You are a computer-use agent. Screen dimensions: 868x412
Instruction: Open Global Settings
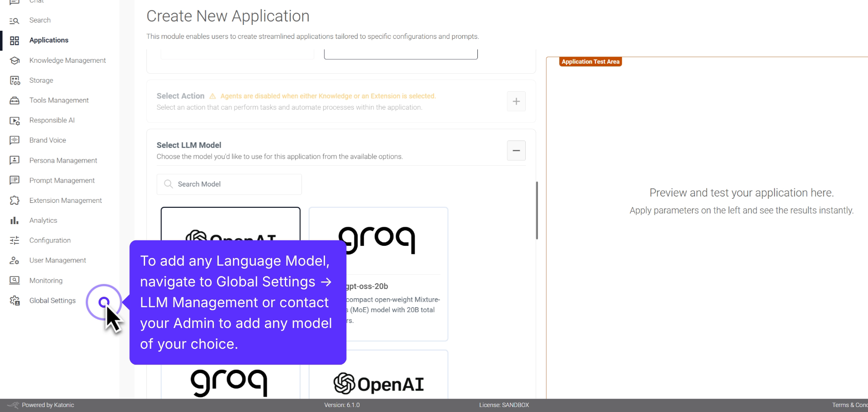52,300
